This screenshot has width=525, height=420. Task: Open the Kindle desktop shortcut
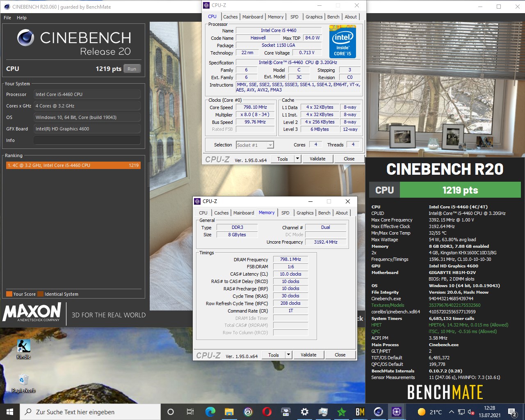click(x=23, y=349)
